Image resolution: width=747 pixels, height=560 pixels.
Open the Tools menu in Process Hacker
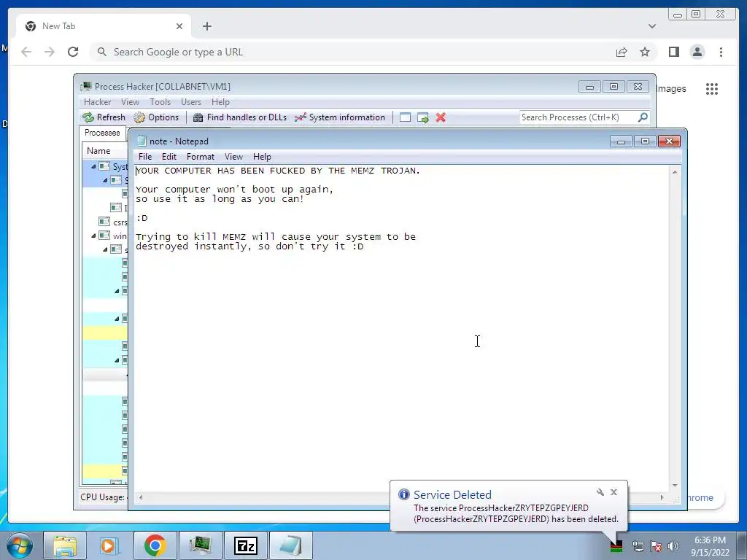pos(160,102)
